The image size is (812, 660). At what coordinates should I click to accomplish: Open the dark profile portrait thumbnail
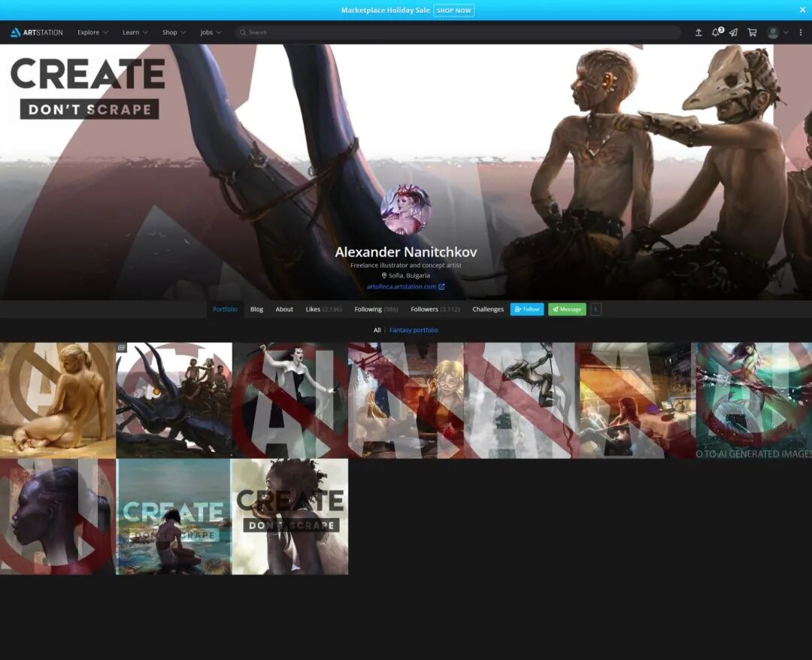57,516
